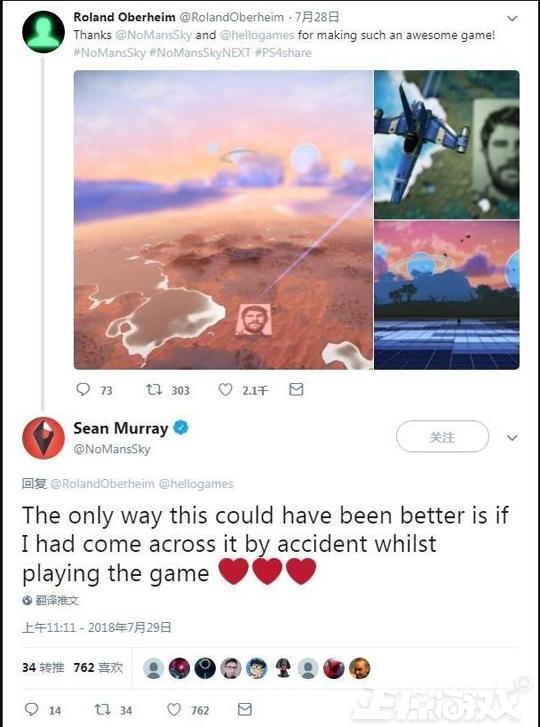Retweet Sean Murray's tweet with 34 retweets
Viewport: 540px width, 727px height.
coord(102,709)
